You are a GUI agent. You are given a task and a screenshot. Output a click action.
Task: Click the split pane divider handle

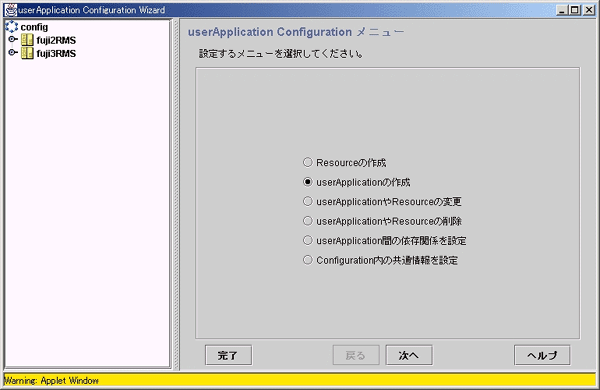click(x=176, y=194)
